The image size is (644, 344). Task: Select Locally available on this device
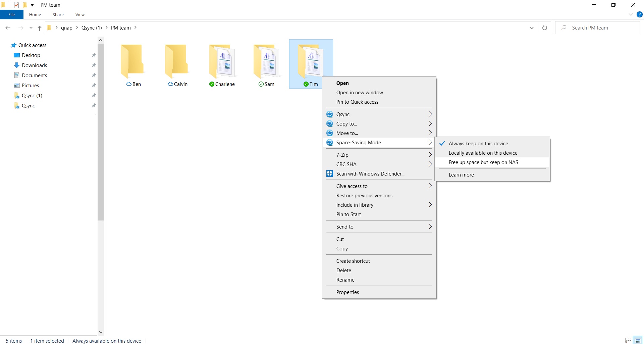(x=483, y=153)
